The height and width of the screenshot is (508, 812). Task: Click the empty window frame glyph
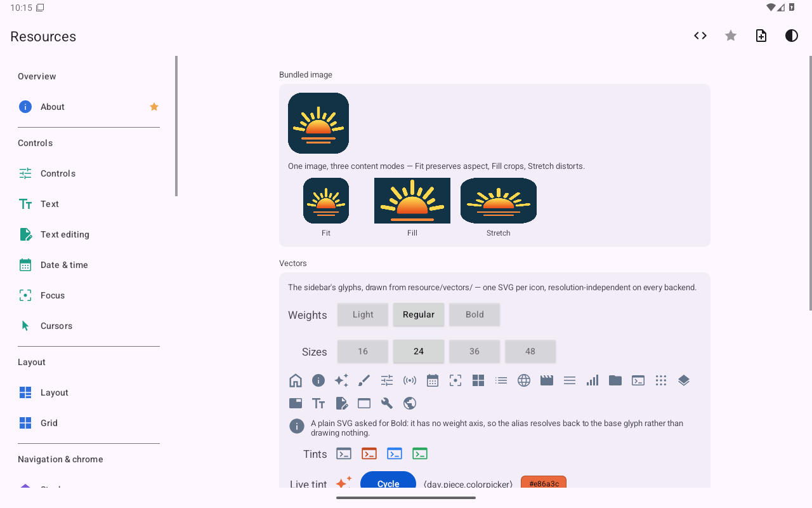(x=364, y=403)
